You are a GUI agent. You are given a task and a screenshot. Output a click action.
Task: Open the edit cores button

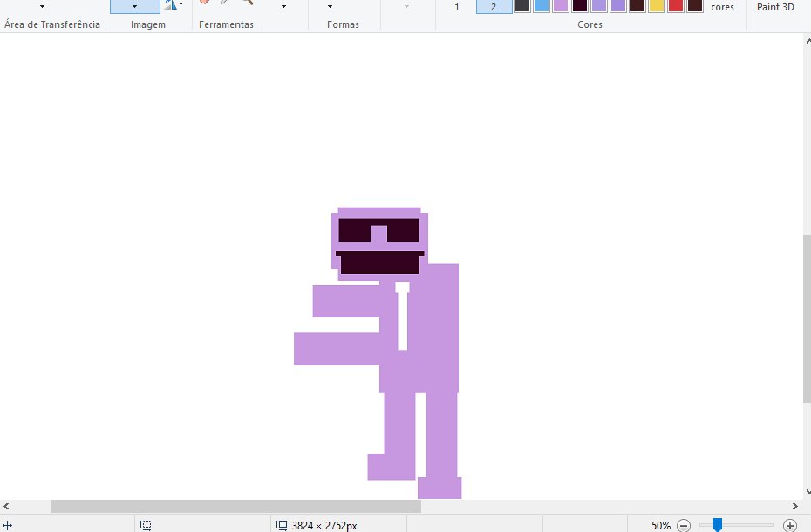(x=722, y=7)
